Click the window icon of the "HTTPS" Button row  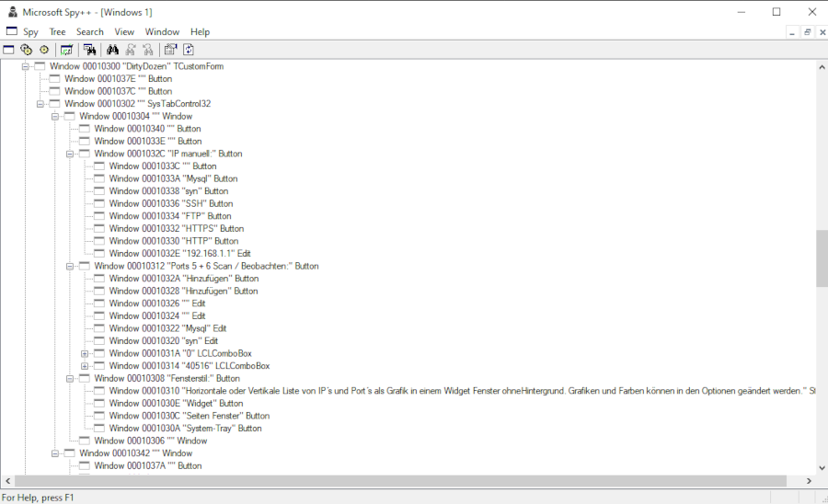[x=99, y=228]
